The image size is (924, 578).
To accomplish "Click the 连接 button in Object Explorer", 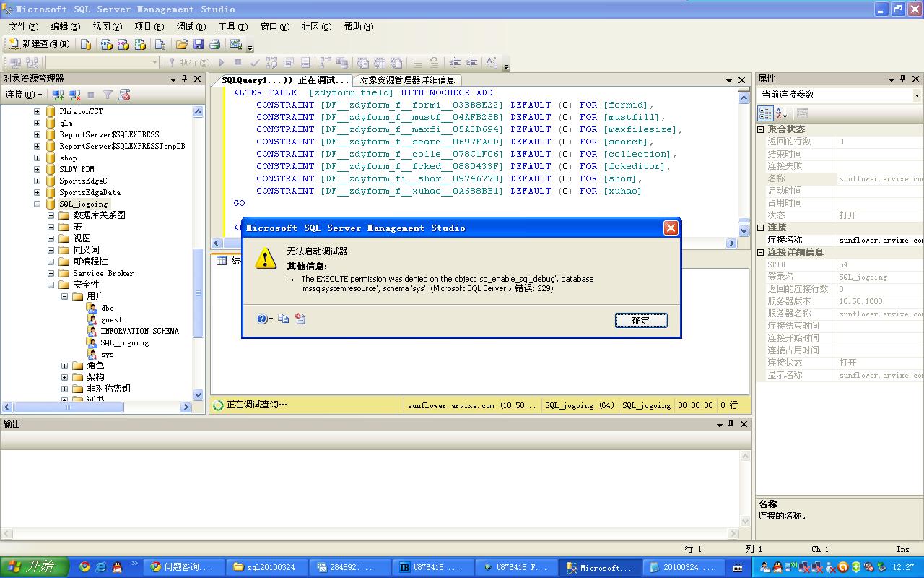I will click(x=24, y=95).
